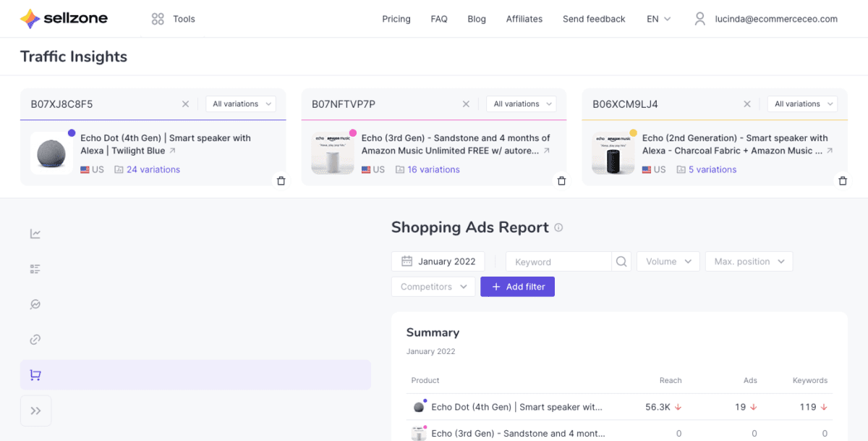This screenshot has height=441, width=868.
Task: Click the Keyword search field
Action: (x=559, y=261)
